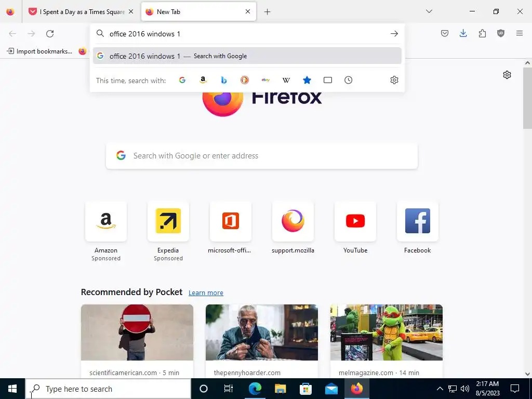This screenshot has height=399, width=532.
Task: Open Save to Pocket button
Action: (x=445, y=33)
